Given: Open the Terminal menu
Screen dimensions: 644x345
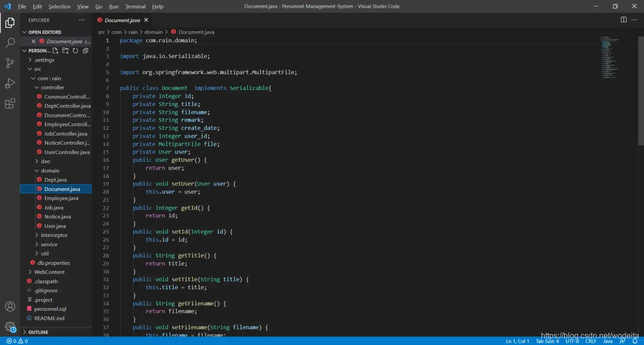Looking at the screenshot, I should (135, 6).
